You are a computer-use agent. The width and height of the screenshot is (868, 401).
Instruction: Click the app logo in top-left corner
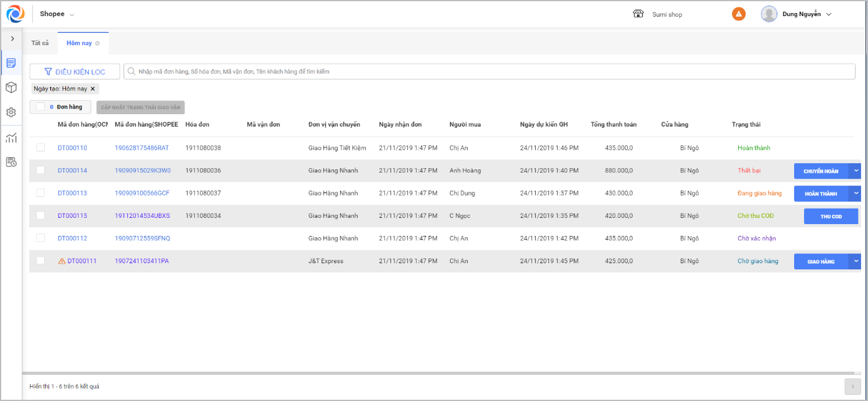coord(15,14)
